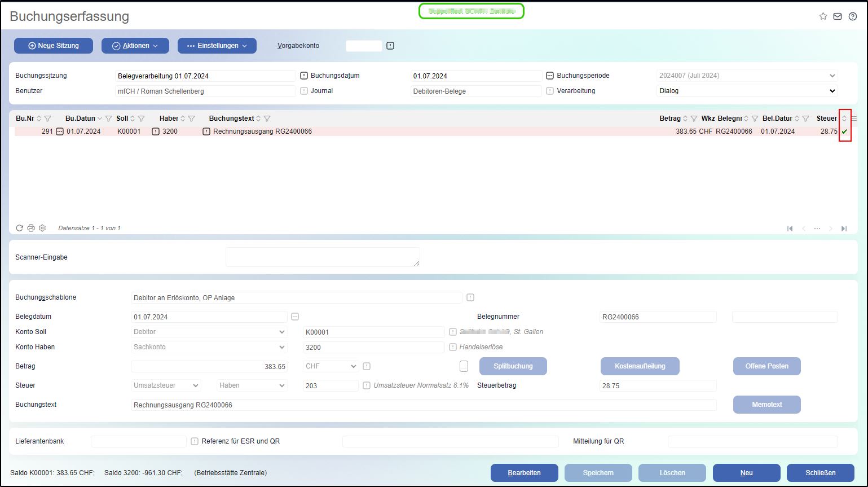Click the Neue Sitzung button
This screenshot has height=487, width=868.
[x=54, y=46]
